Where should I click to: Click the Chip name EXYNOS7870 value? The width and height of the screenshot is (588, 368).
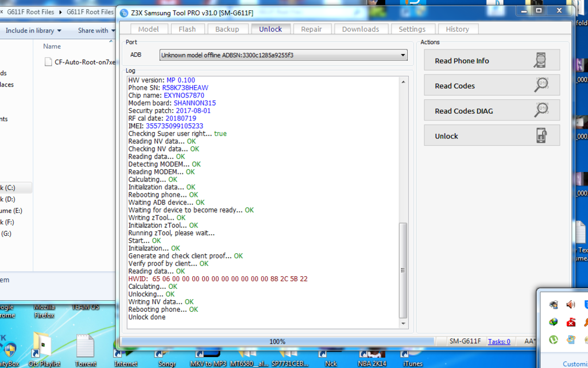pos(184,95)
